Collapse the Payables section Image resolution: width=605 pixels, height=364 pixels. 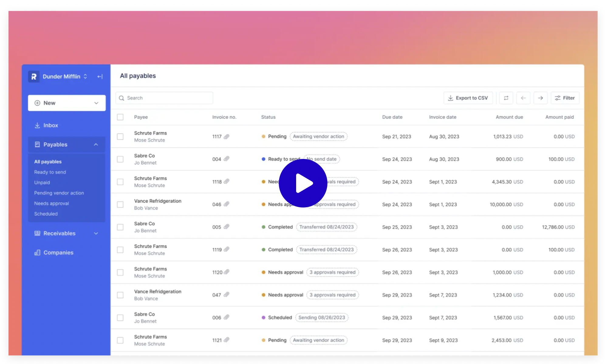tap(96, 145)
